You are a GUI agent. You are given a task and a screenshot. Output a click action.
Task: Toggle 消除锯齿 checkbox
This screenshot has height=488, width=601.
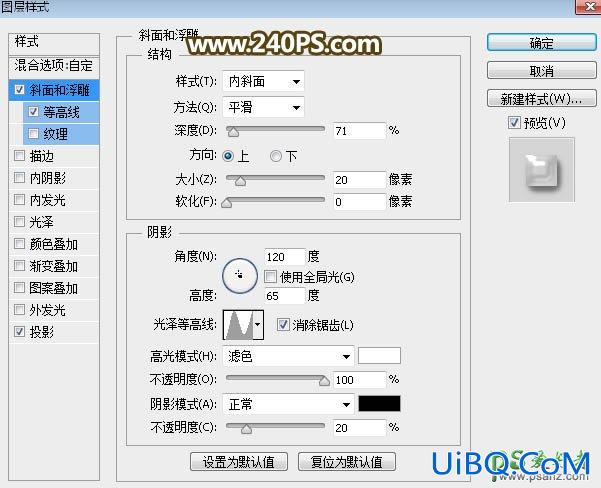[x=283, y=325]
